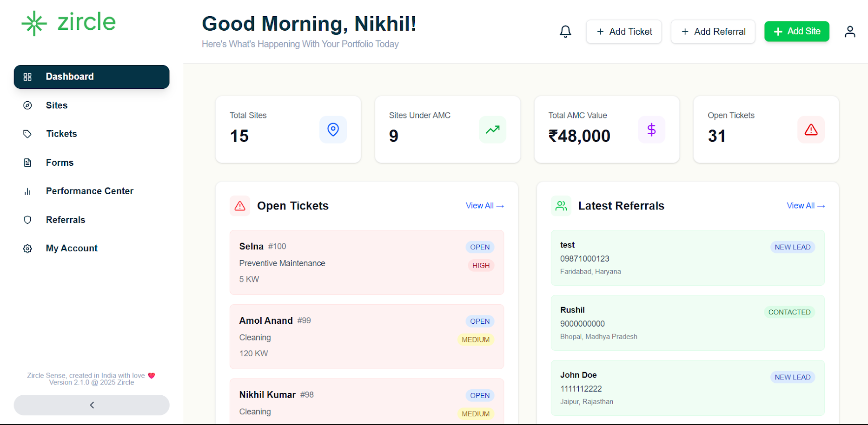Screen dimensions: 868x425
Task: Click the location pin icon on Total Sites card
Action: point(333,129)
